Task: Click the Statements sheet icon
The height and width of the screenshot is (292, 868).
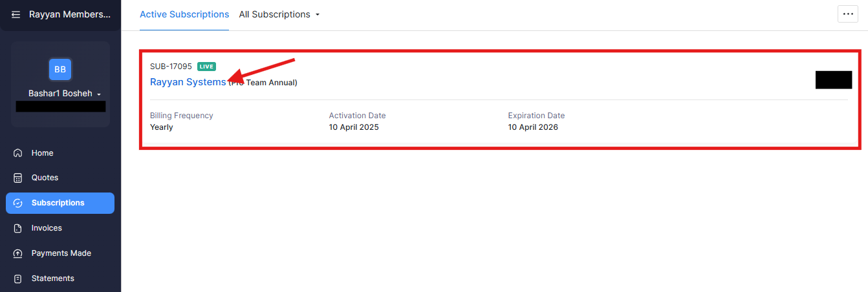Action: pyautogui.click(x=18, y=278)
